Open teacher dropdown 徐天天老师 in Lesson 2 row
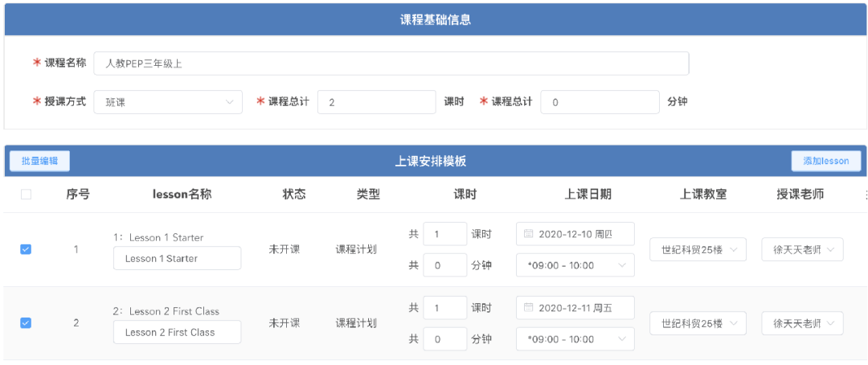Screen dimensions: 868x365 pyautogui.click(x=803, y=323)
